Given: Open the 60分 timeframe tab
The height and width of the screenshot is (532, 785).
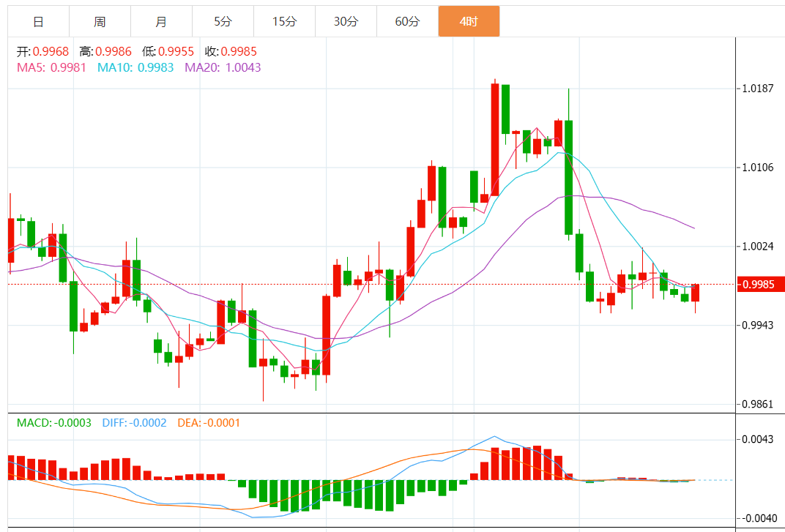Looking at the screenshot, I should click(408, 21).
